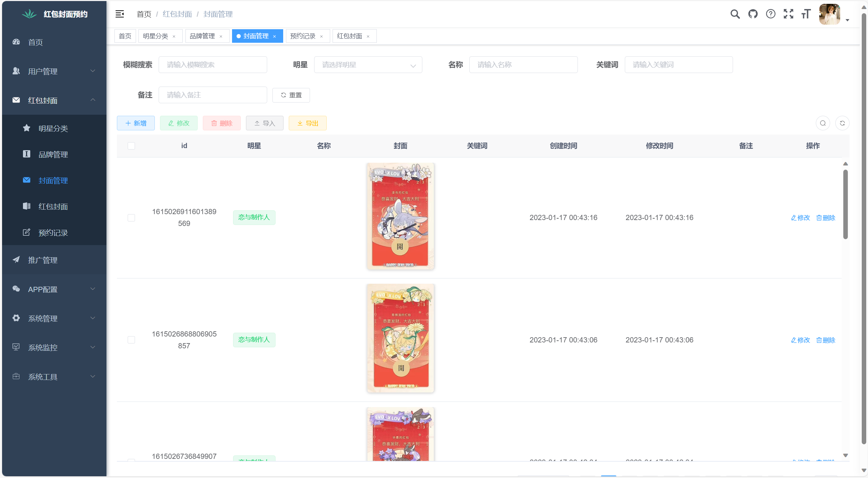Image resolution: width=868 pixels, height=478 pixels.
Task: Click the red 删除 toolbar button
Action: coord(222,123)
